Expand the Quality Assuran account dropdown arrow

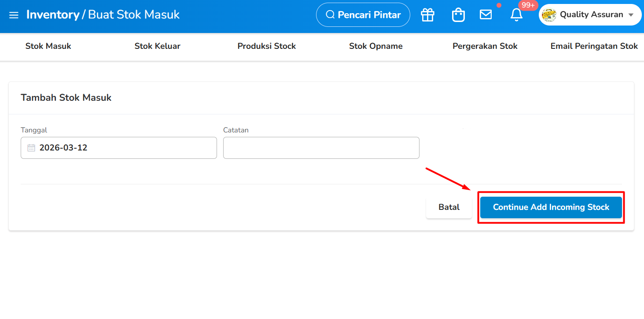[x=631, y=15]
